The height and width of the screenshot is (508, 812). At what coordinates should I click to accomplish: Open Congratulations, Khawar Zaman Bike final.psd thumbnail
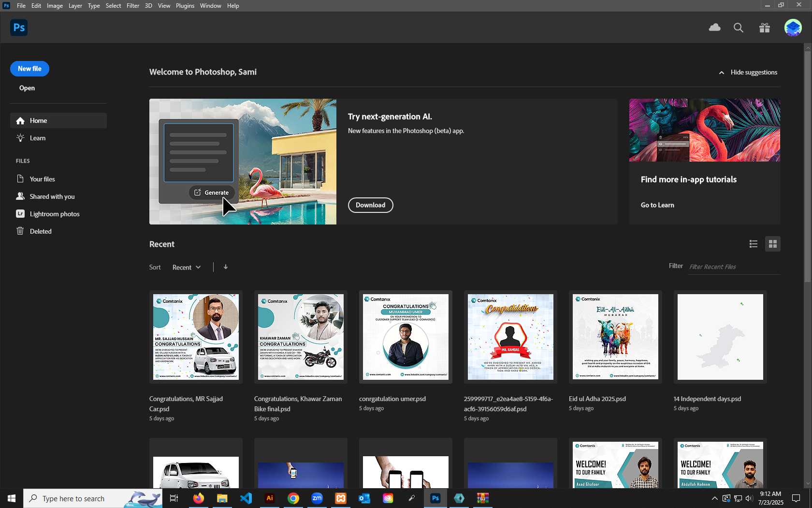[x=301, y=337]
